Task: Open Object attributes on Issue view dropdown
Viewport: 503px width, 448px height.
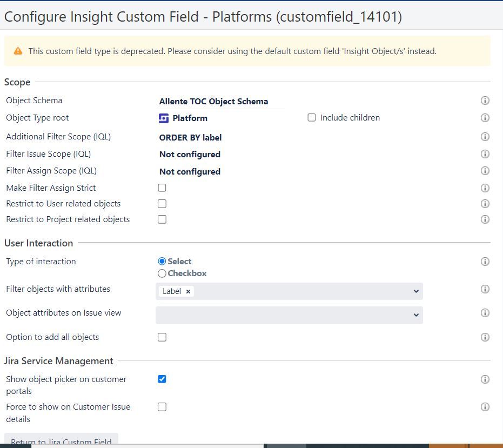Action: point(289,315)
